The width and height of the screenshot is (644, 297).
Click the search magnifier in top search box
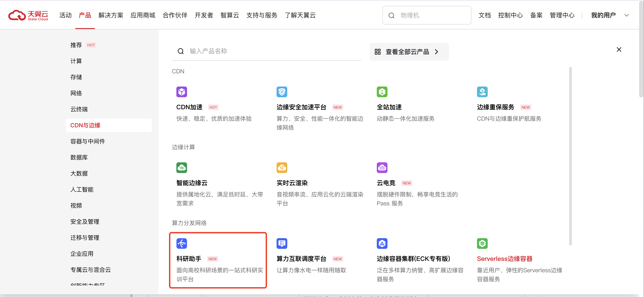coord(391,16)
